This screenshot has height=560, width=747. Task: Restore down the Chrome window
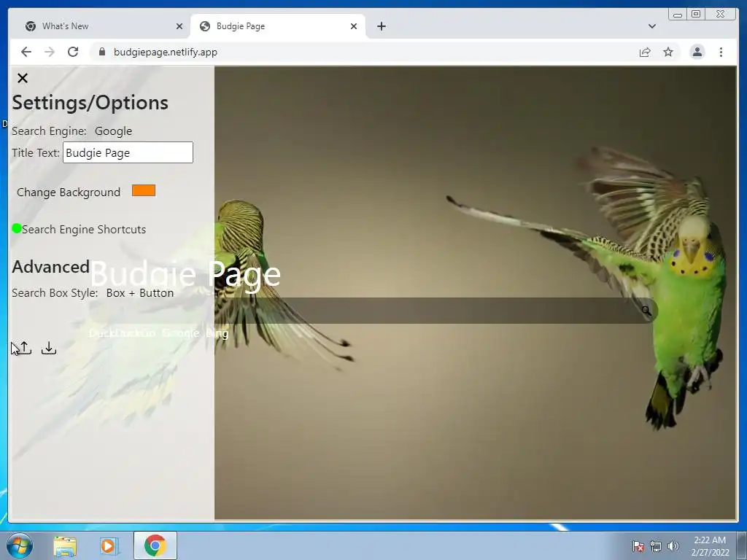pyautogui.click(x=696, y=15)
